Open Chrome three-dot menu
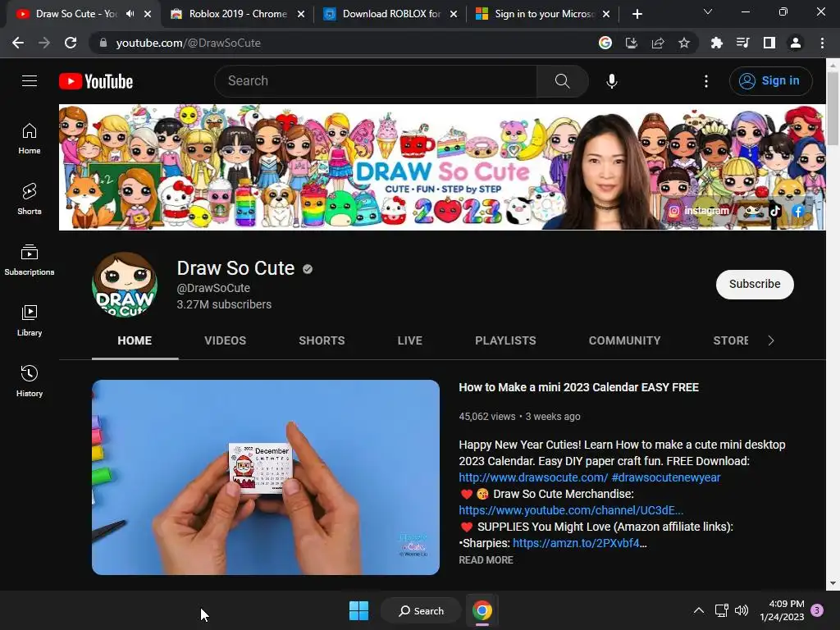Viewport: 840px width, 630px height. [x=822, y=43]
